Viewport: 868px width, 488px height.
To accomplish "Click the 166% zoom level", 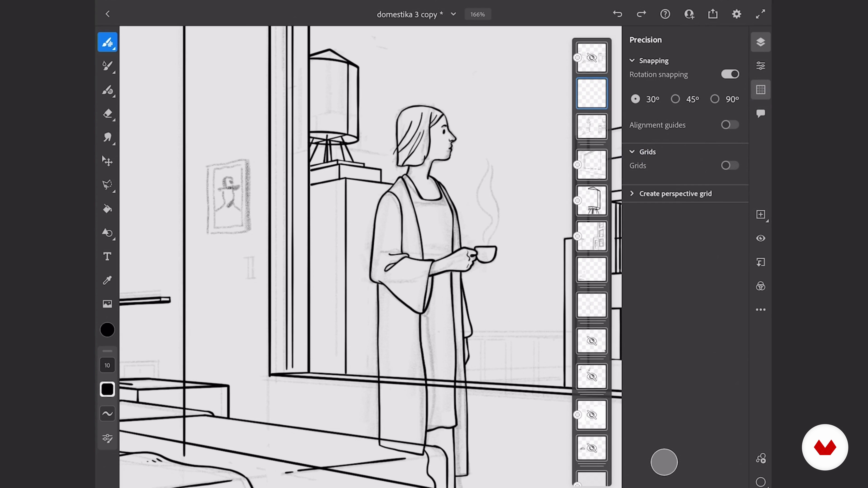I will pos(477,14).
